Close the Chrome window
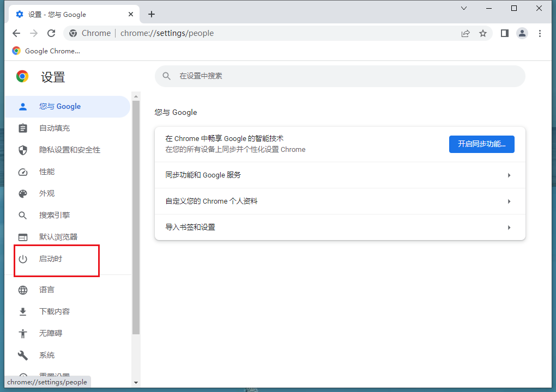 (x=539, y=8)
